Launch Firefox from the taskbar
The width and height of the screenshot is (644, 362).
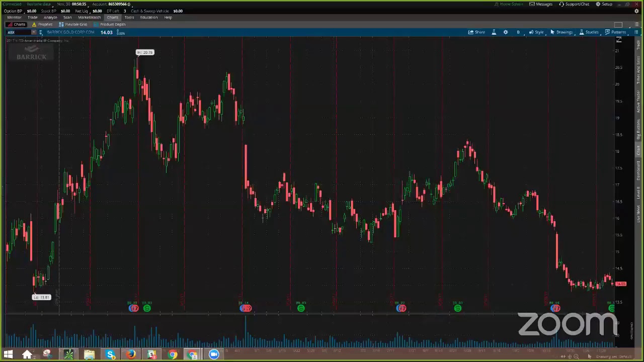[x=131, y=354]
